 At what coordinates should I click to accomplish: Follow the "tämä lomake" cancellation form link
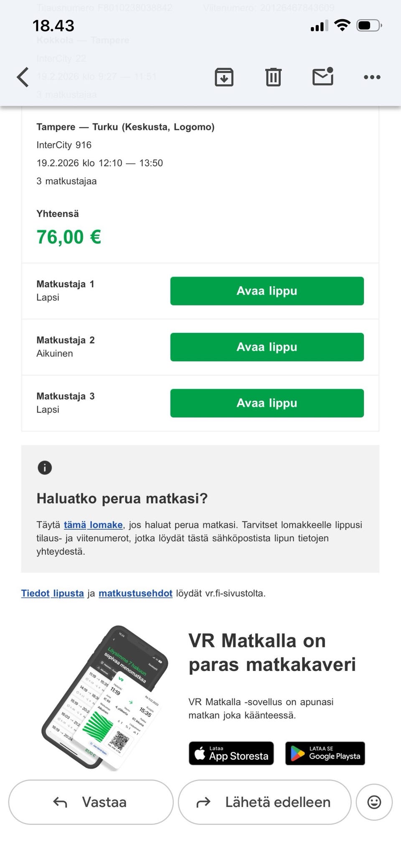click(x=93, y=525)
